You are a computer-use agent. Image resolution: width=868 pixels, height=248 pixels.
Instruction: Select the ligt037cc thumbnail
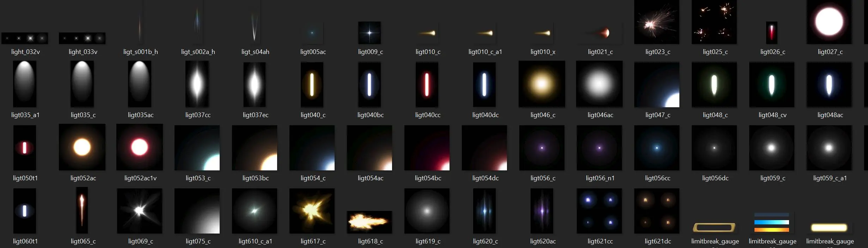point(197,84)
